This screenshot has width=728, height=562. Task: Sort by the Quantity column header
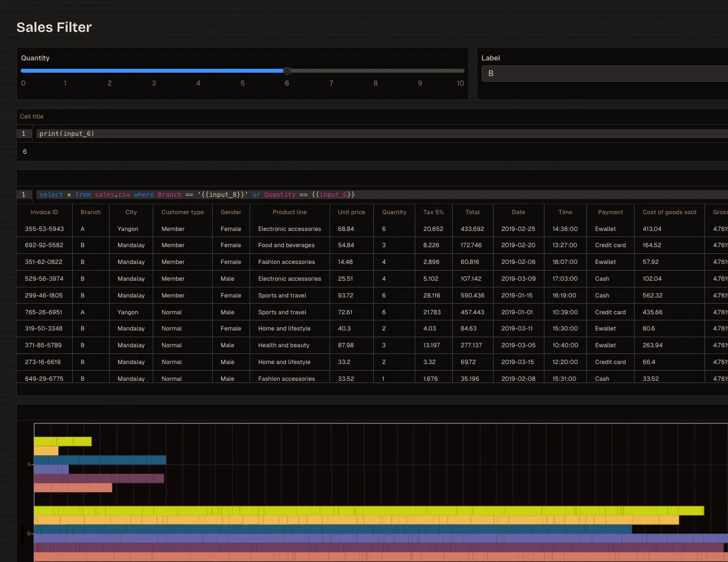click(x=394, y=212)
